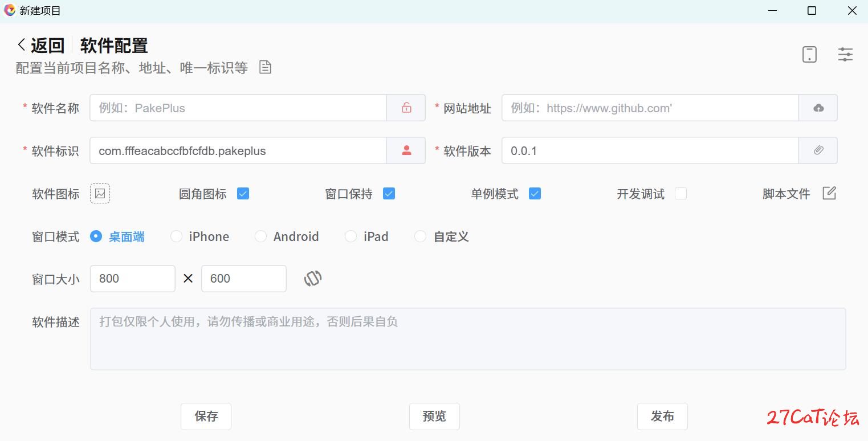Open the 脚本文件 edit icon
This screenshot has height=441, width=868.
pyautogui.click(x=829, y=193)
